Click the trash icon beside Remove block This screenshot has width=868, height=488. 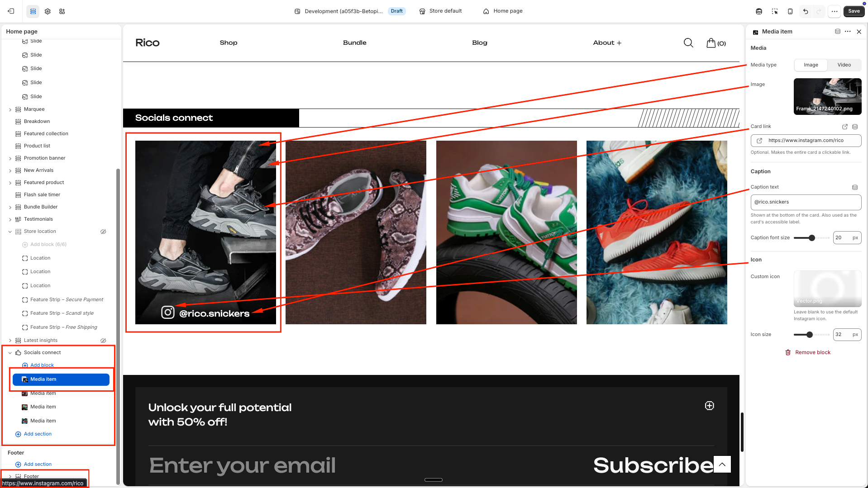tap(788, 353)
